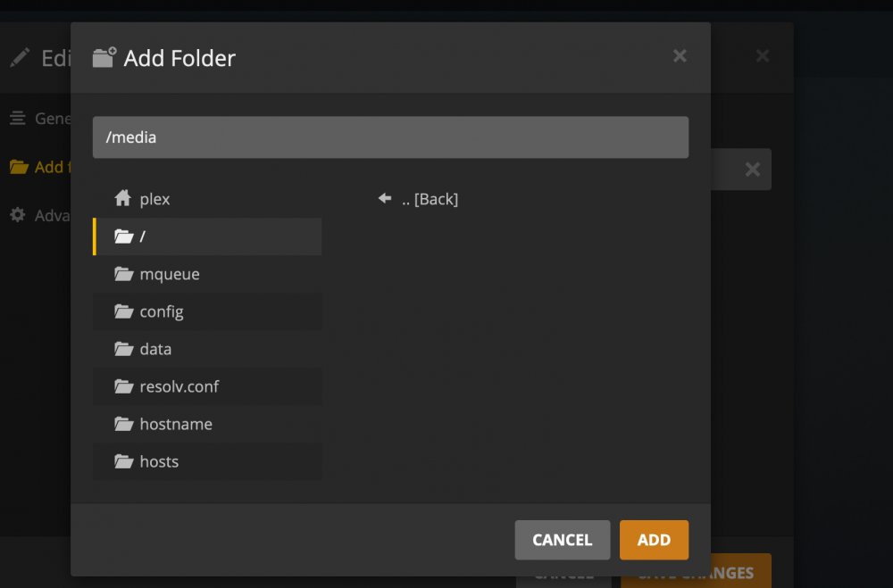Click the folder icon beside data
Screen dimensions: 893x588
tap(123, 349)
